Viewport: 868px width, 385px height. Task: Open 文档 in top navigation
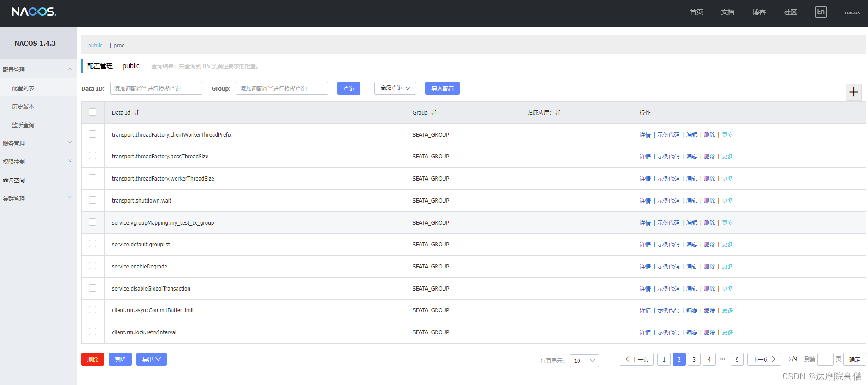[x=727, y=12]
